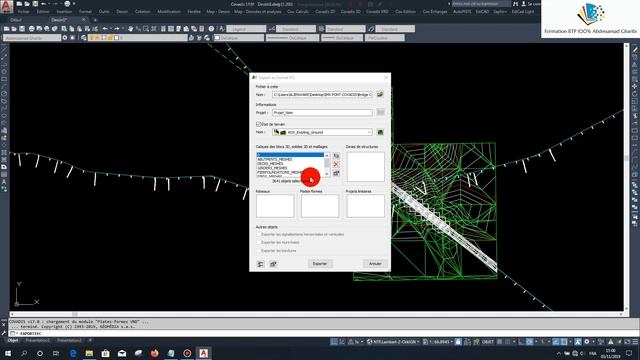Check the third Autres objets export option
Viewport: 640px width, 360px height.
(258, 251)
